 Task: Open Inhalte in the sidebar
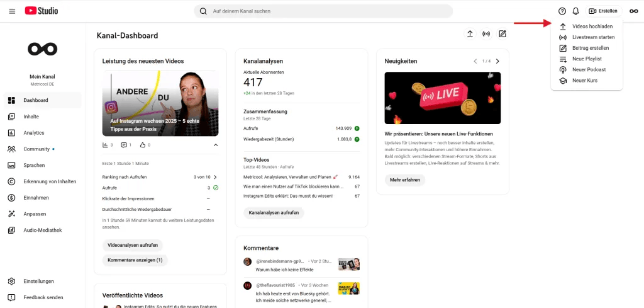43,117
